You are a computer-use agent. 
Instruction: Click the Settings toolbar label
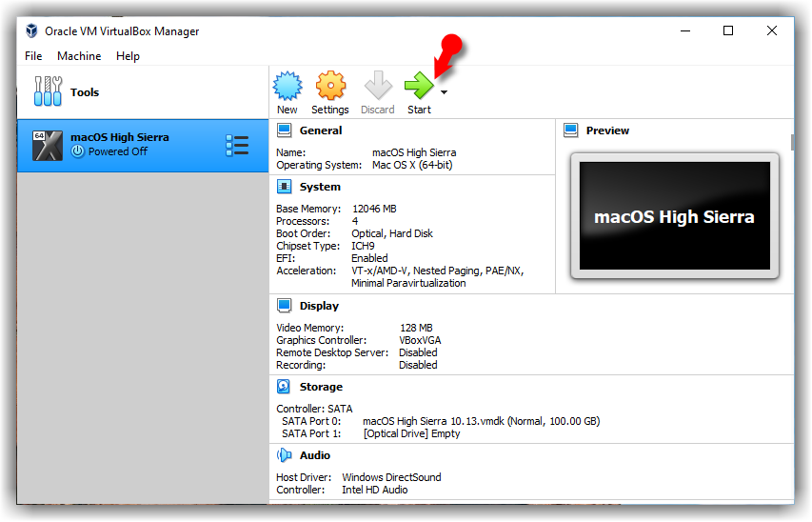[x=330, y=110]
